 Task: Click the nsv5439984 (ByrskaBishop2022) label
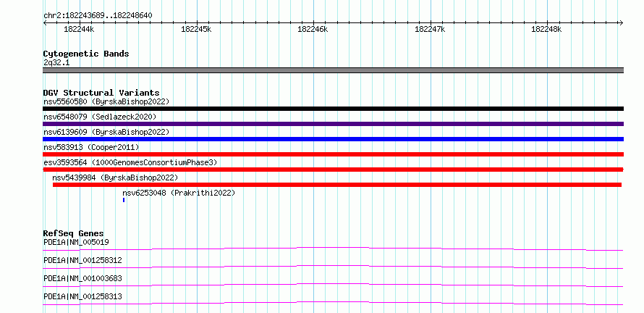pyautogui.click(x=115, y=178)
